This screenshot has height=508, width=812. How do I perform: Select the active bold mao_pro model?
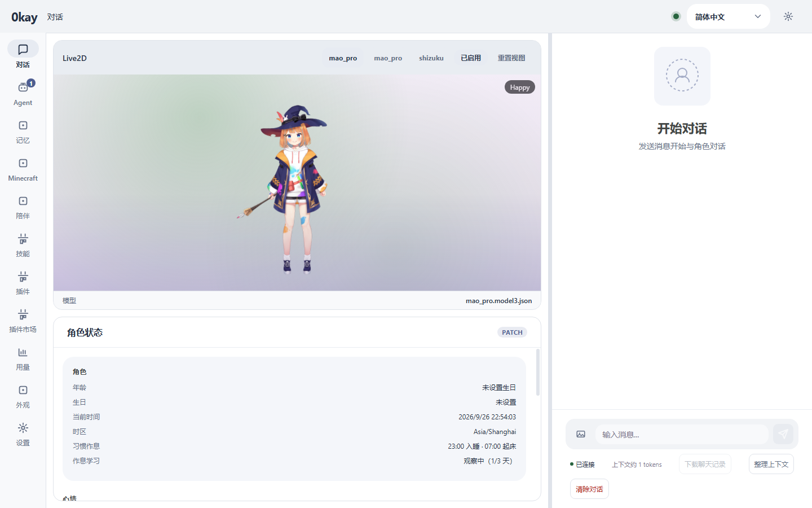point(343,58)
